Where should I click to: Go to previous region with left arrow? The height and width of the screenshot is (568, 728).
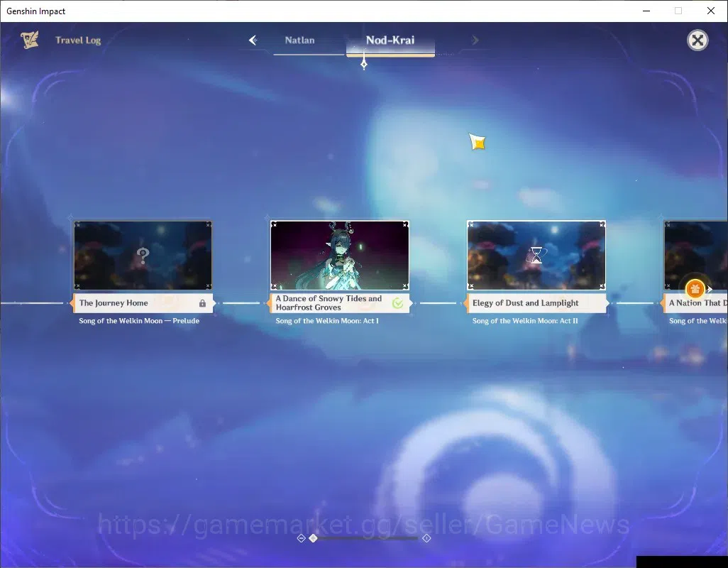(253, 40)
